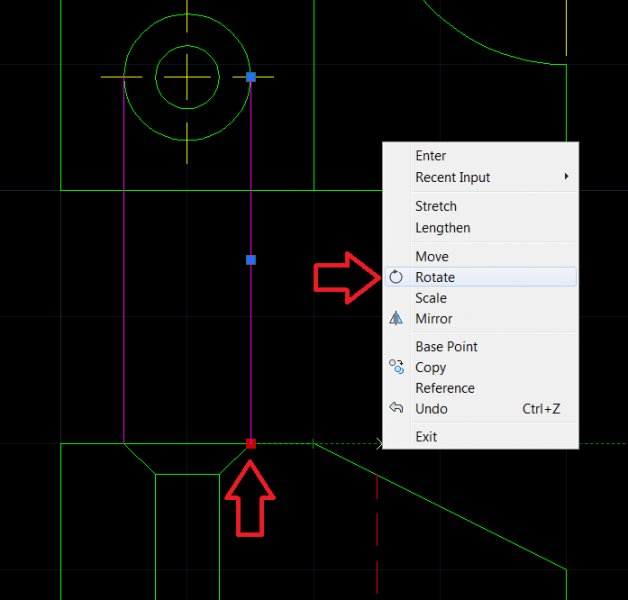
Task: Expand the Recent Input submenu arrow
Action: pyautogui.click(x=566, y=176)
